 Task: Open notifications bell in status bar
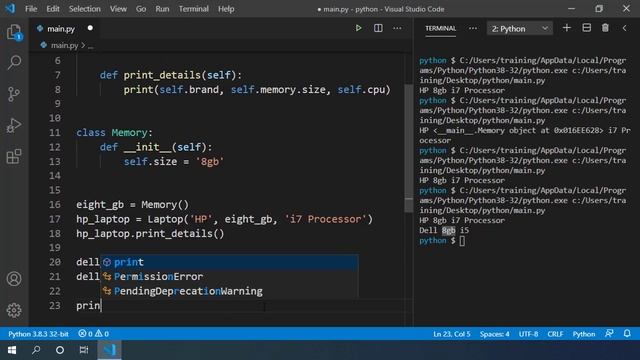[627, 333]
